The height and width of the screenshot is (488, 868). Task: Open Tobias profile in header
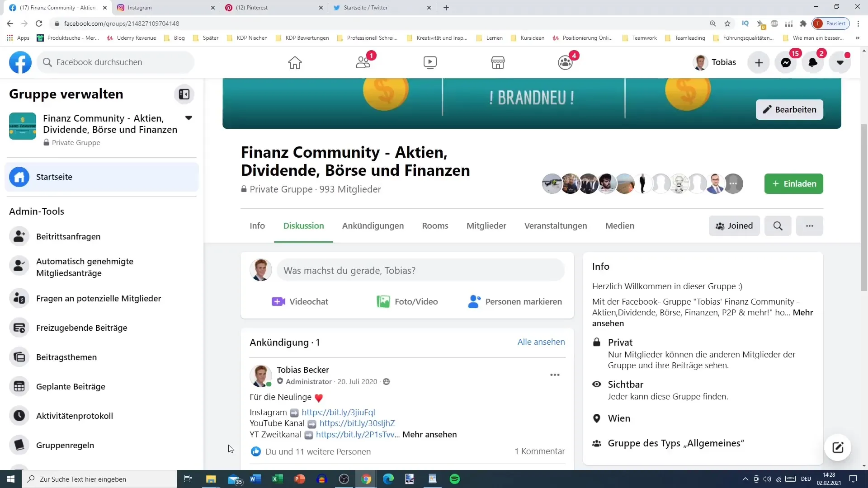[715, 62]
